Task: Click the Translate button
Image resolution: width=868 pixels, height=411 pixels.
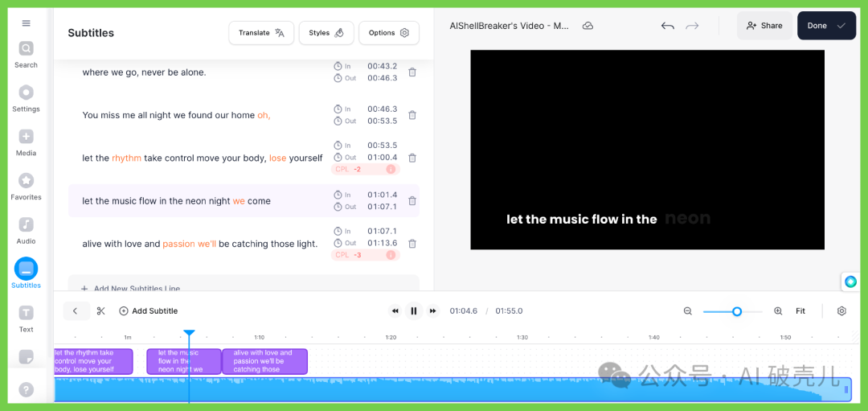Action: click(x=261, y=33)
